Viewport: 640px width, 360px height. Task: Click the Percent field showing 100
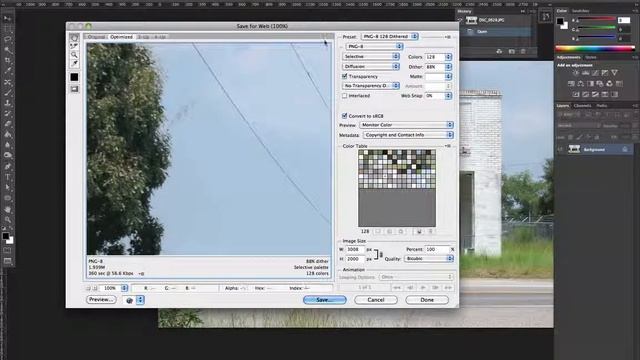437,249
